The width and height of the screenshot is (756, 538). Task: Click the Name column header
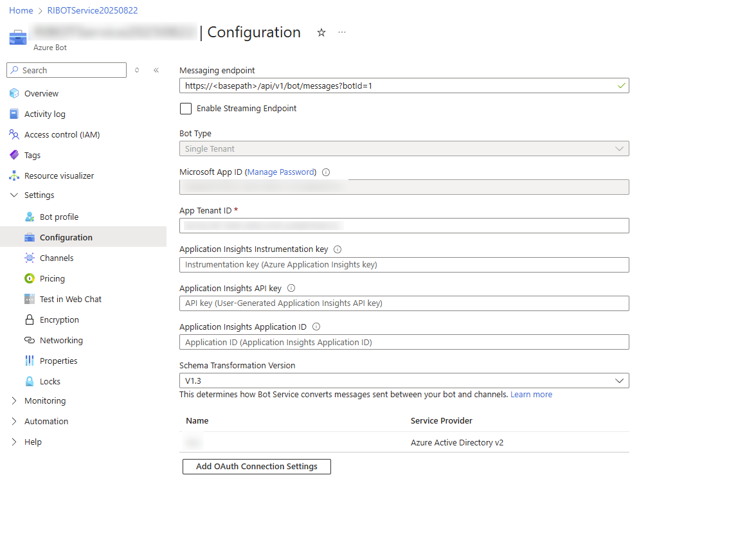[x=197, y=421]
